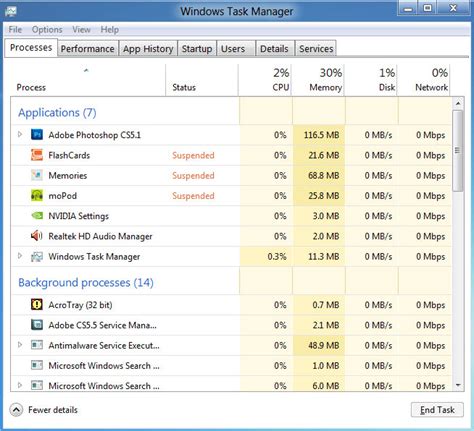Select the Processes tab

click(x=31, y=48)
